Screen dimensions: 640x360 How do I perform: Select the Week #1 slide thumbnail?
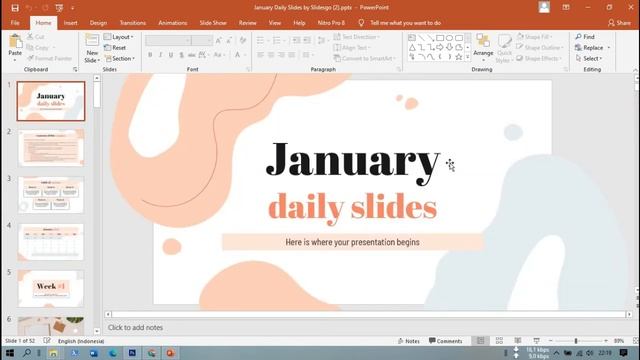pyautogui.click(x=51, y=289)
